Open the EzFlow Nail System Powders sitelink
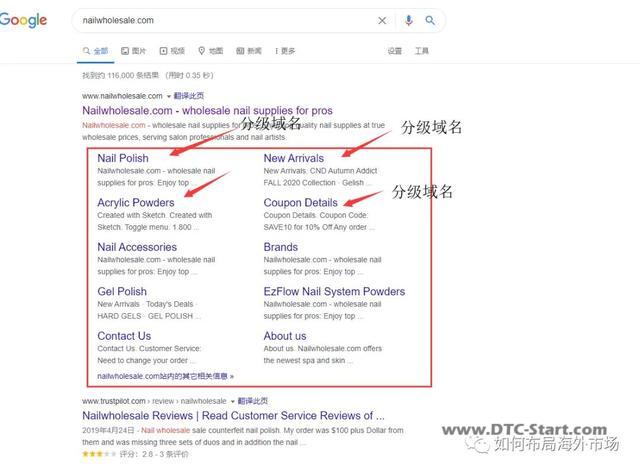 pyautogui.click(x=334, y=292)
